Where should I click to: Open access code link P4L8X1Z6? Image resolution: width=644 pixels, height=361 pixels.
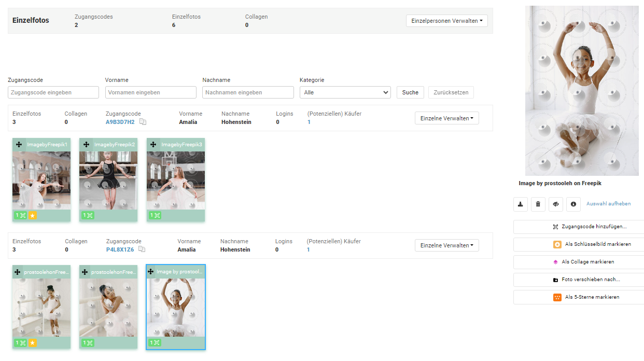pyautogui.click(x=120, y=249)
